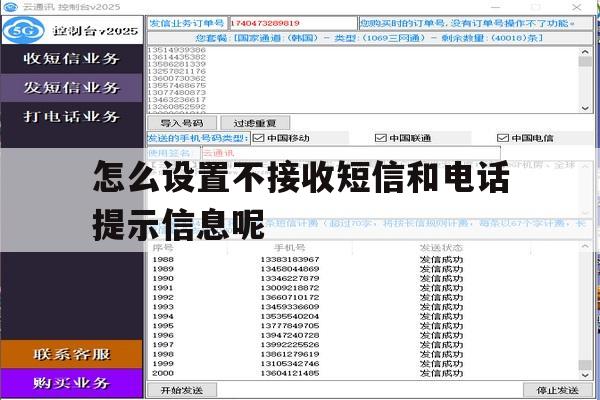Screen dimensions: 600x400
Task: Click the 发送的手机号码类型 label
Action: (198, 138)
